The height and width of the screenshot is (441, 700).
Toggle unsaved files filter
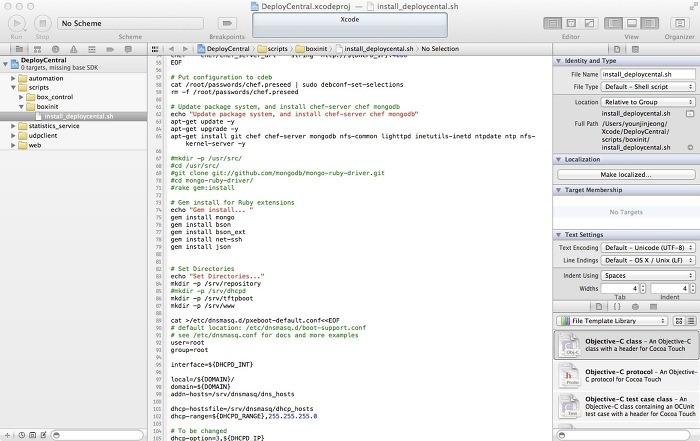pyautogui.click(x=43, y=435)
